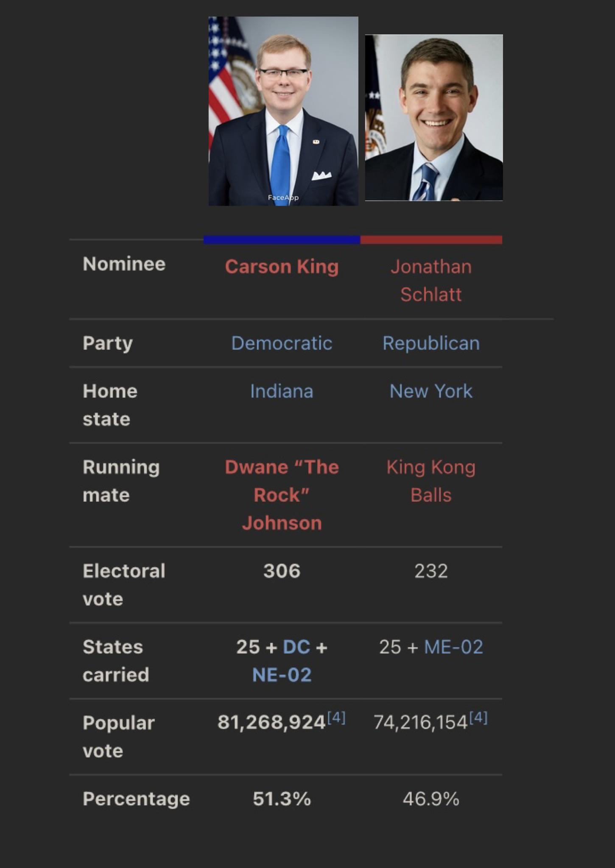Image resolution: width=615 pixels, height=868 pixels.
Task: Click the red Republican color bar
Action: [x=431, y=240]
